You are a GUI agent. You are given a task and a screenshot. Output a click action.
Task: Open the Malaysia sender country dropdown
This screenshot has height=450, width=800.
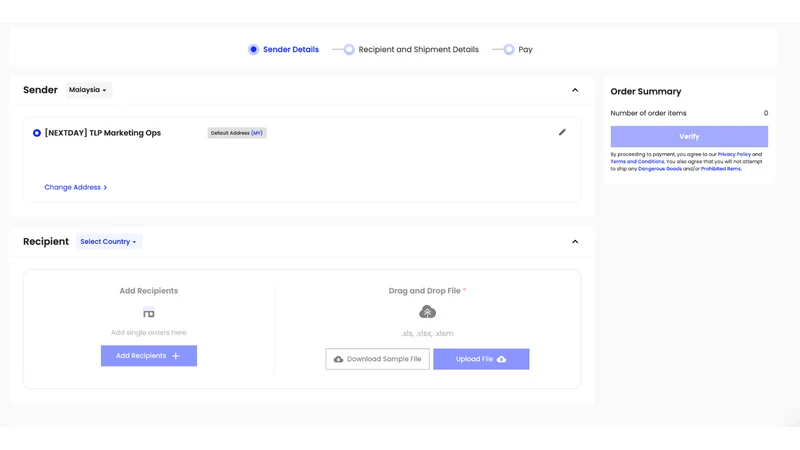click(x=88, y=90)
